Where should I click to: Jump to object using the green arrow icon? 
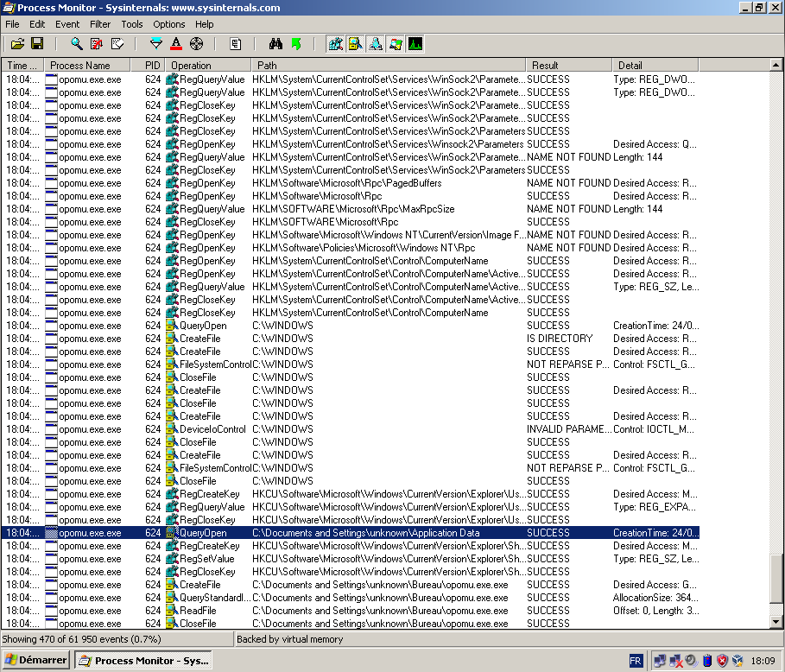click(296, 43)
